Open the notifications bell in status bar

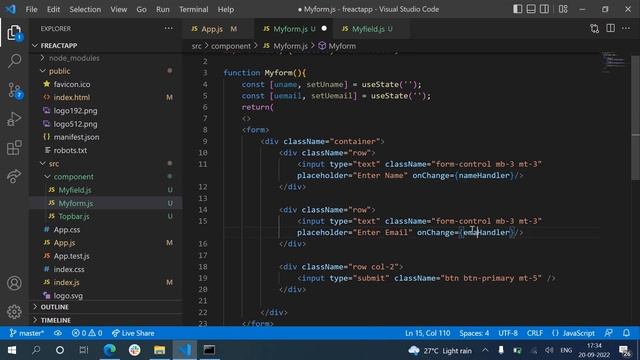[627, 333]
